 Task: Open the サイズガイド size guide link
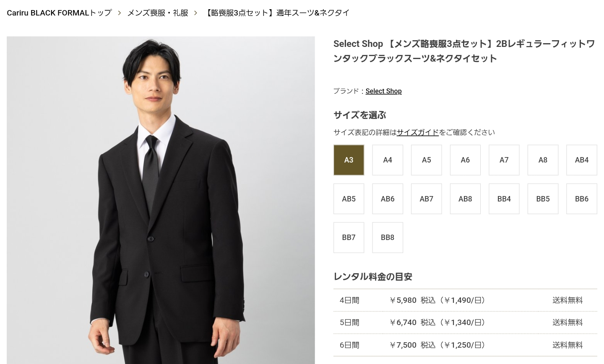(x=418, y=132)
